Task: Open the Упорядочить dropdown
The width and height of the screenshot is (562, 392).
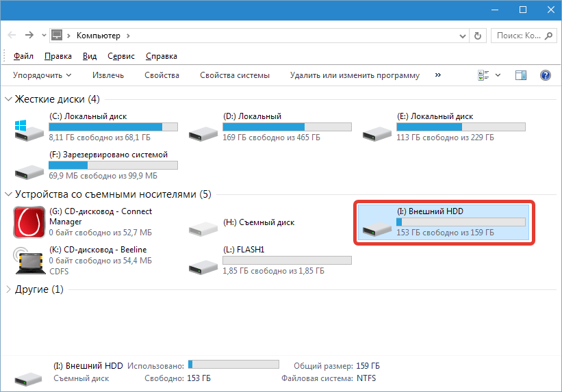Action: click(x=42, y=75)
